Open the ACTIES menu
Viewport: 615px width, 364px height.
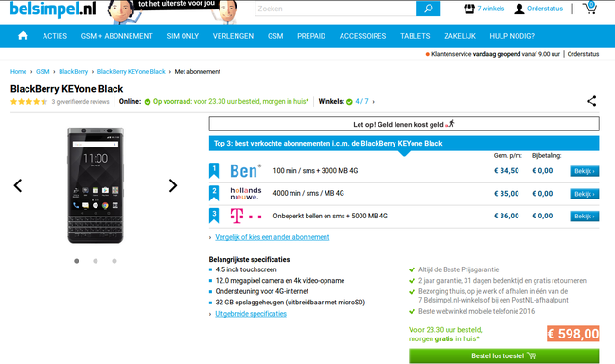pyautogui.click(x=55, y=36)
